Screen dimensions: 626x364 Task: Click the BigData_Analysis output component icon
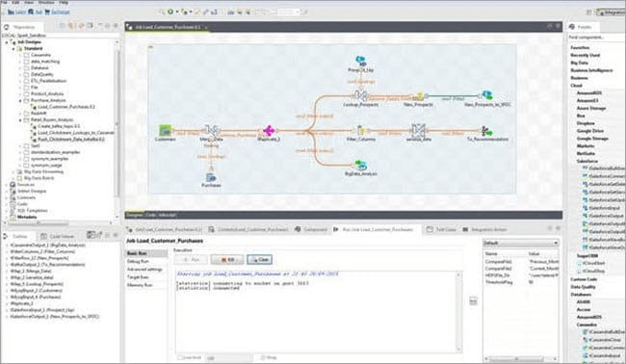click(x=361, y=165)
